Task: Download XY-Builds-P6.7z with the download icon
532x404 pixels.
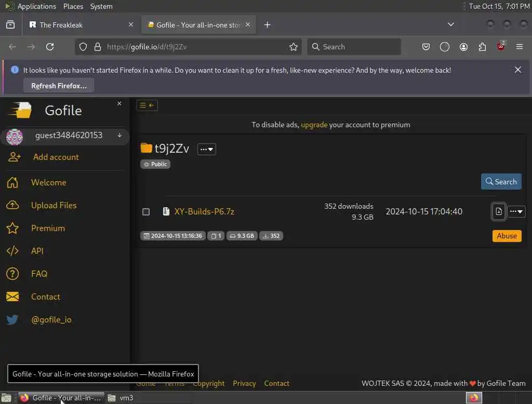Action: (x=498, y=211)
